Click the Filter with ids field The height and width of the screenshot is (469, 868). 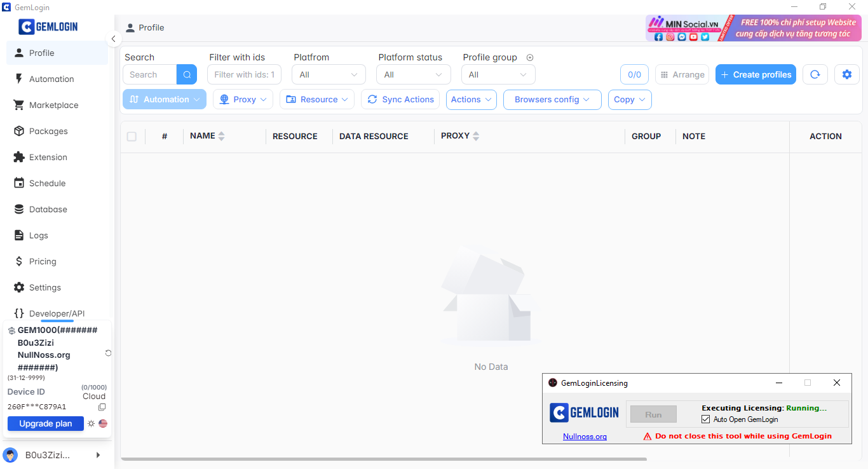coord(244,74)
